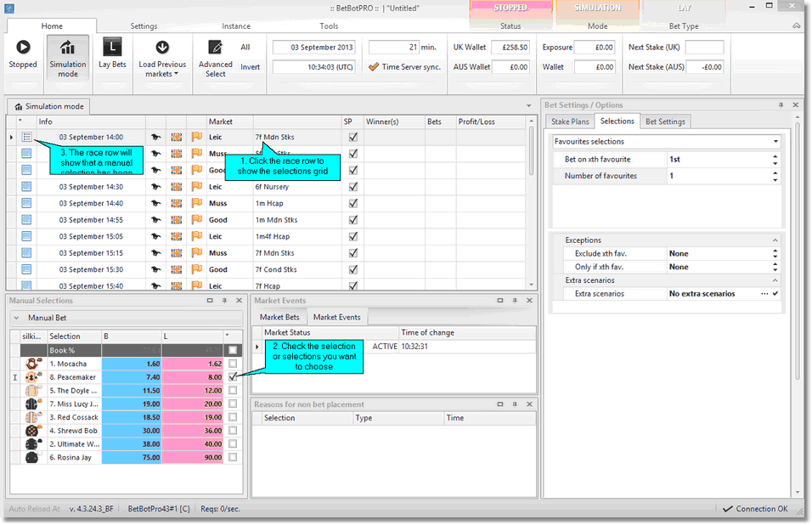This screenshot has height=525, width=812.
Task: Click the STOPPED status button
Action: coord(510,8)
